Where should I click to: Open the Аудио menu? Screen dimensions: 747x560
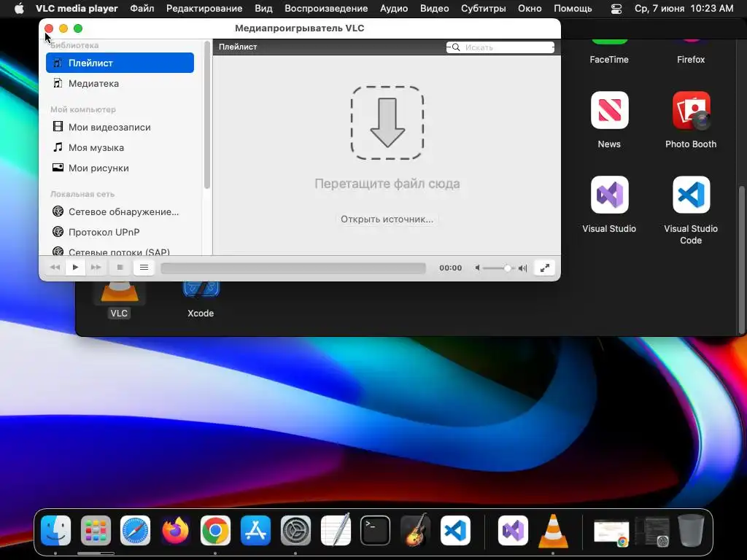click(394, 9)
